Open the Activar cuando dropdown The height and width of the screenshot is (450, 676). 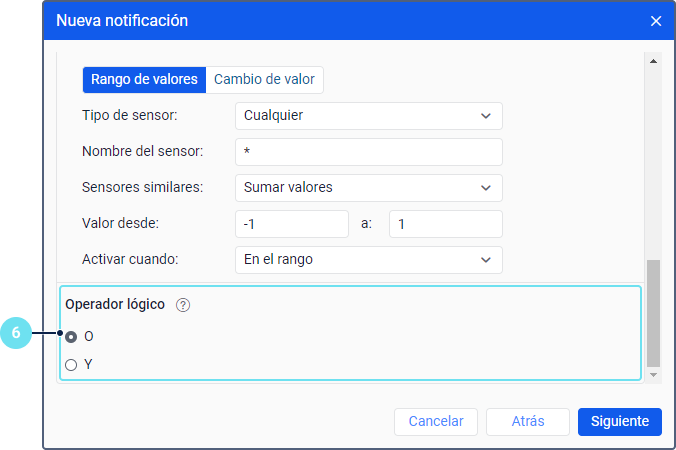(369, 260)
